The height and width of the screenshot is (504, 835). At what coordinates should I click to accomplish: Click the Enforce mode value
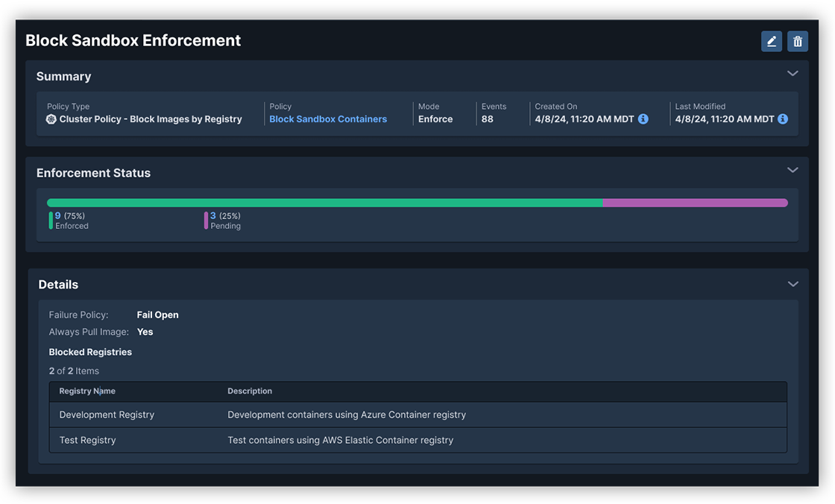pyautogui.click(x=435, y=119)
